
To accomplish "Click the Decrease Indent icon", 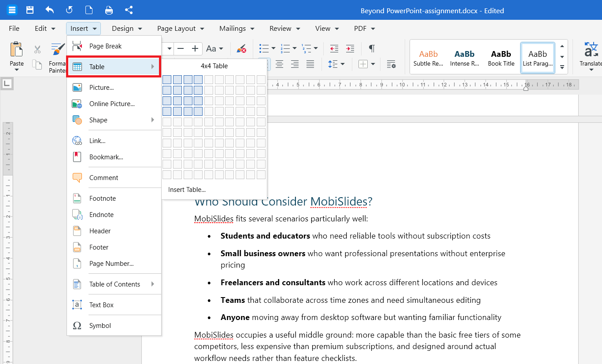I will click(334, 48).
